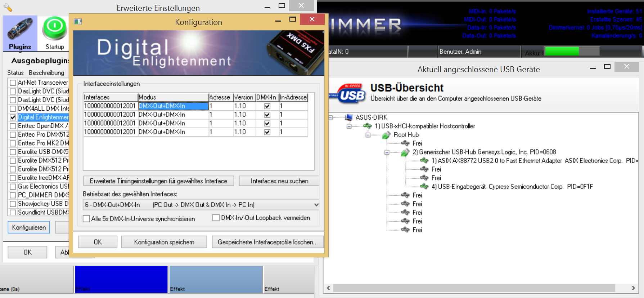Select the highlighted Modus cell DMX-Out+DMX-In

173,106
